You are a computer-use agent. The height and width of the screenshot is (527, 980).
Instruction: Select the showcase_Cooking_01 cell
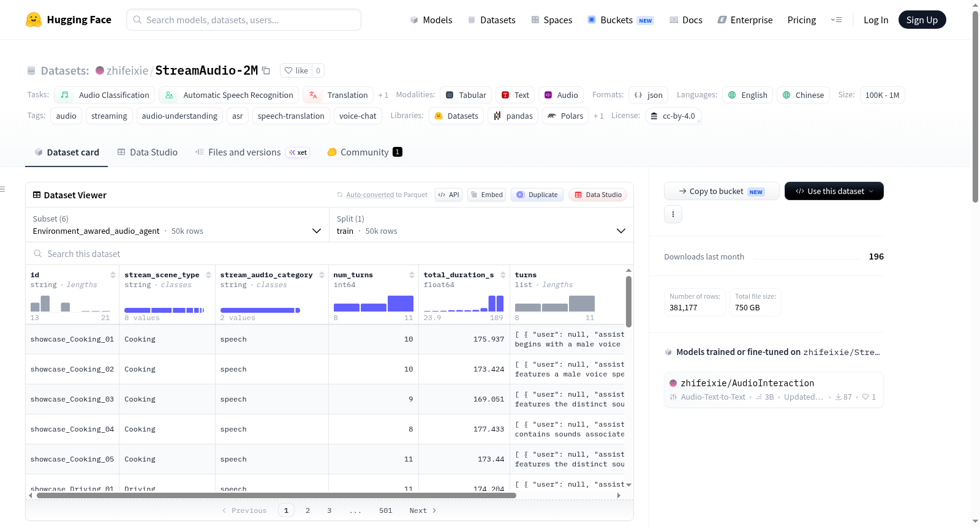coord(72,339)
